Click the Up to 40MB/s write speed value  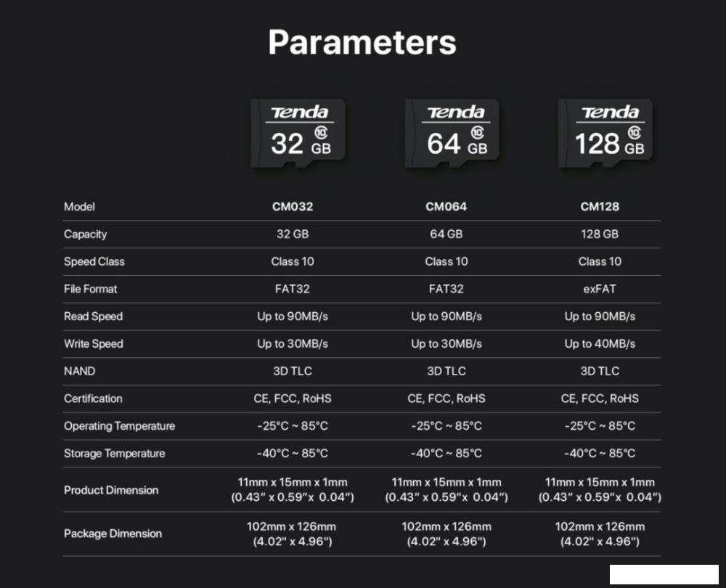click(x=600, y=344)
